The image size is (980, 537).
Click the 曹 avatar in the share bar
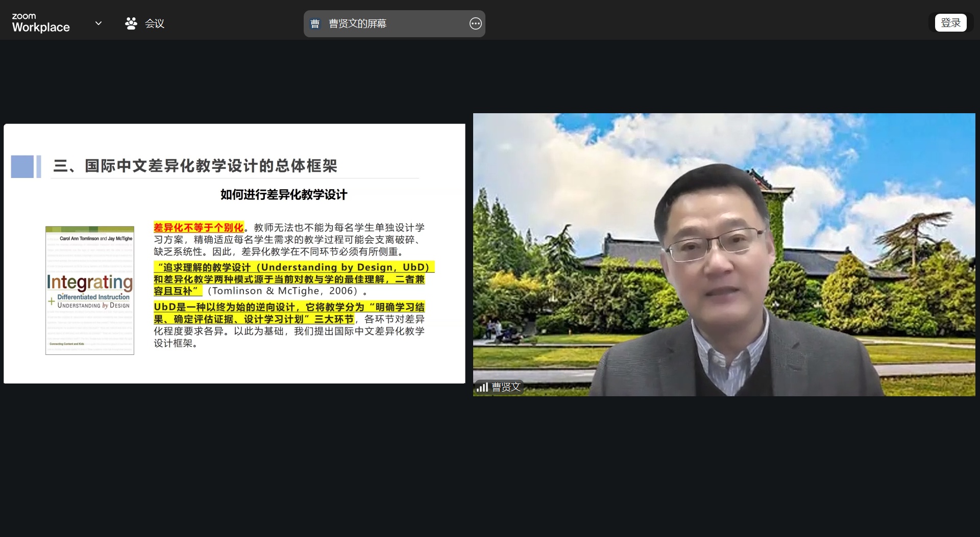(x=315, y=24)
